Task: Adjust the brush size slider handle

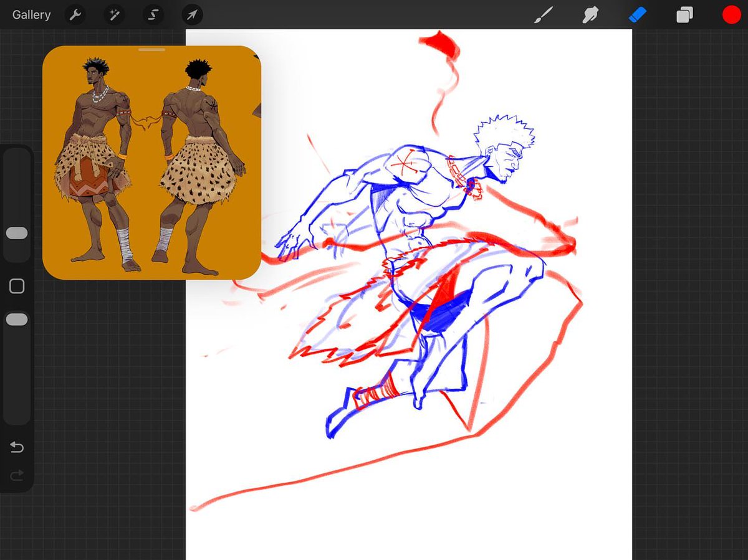Action: click(17, 233)
